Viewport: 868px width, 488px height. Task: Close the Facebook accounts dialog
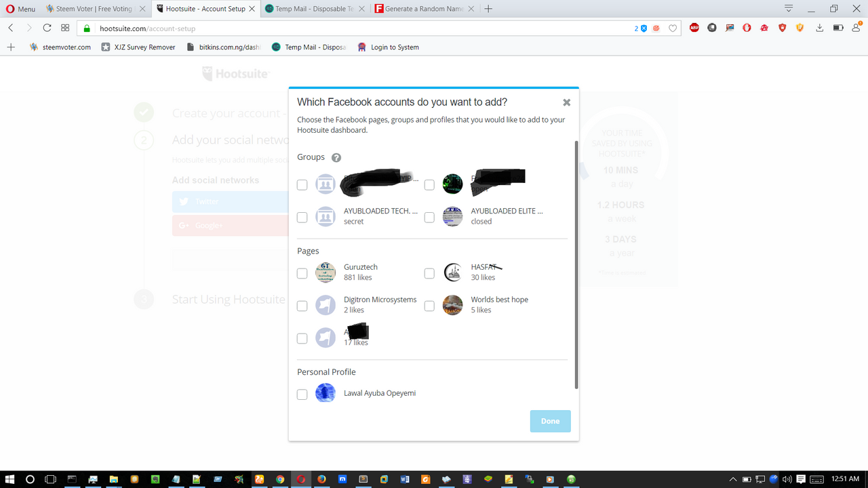(567, 102)
